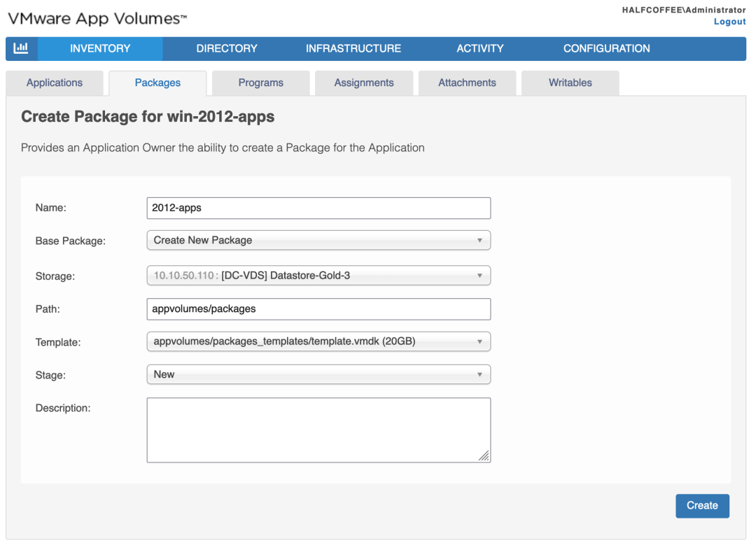Click the VMware App Volumes logo

click(97, 19)
